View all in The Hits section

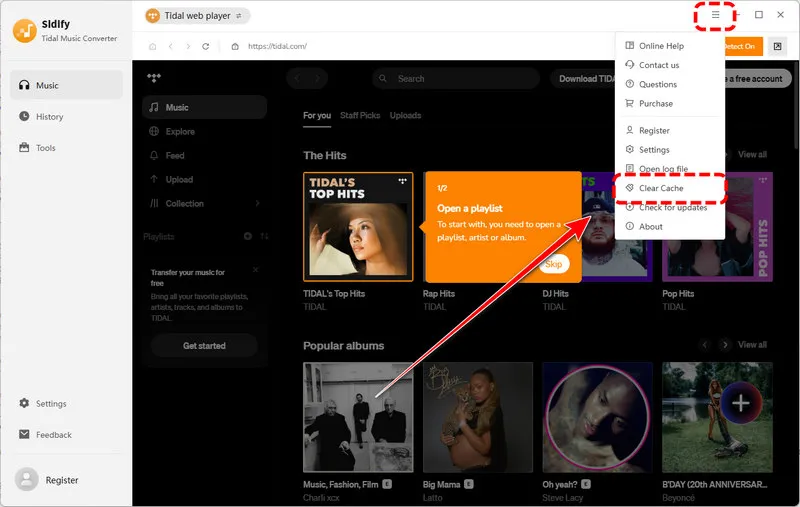point(752,155)
